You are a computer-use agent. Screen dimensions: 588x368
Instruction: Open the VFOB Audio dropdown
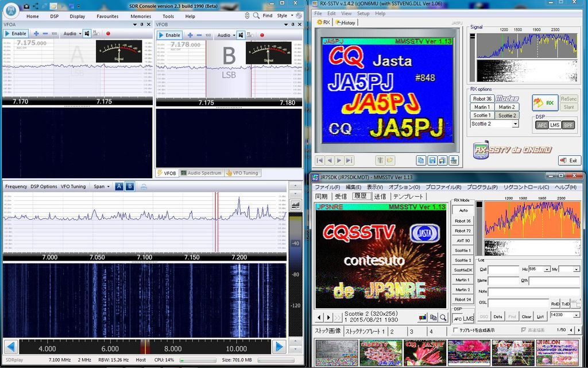[226, 35]
